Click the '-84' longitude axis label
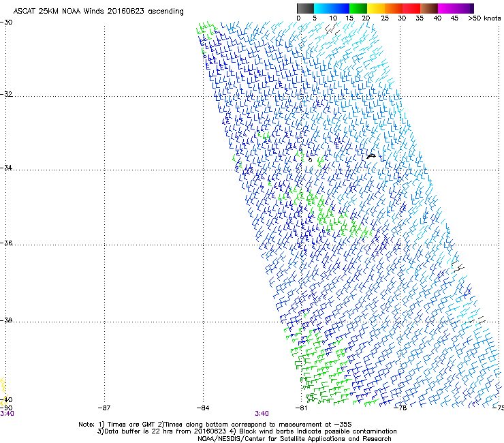504x443 pixels. click(x=203, y=408)
